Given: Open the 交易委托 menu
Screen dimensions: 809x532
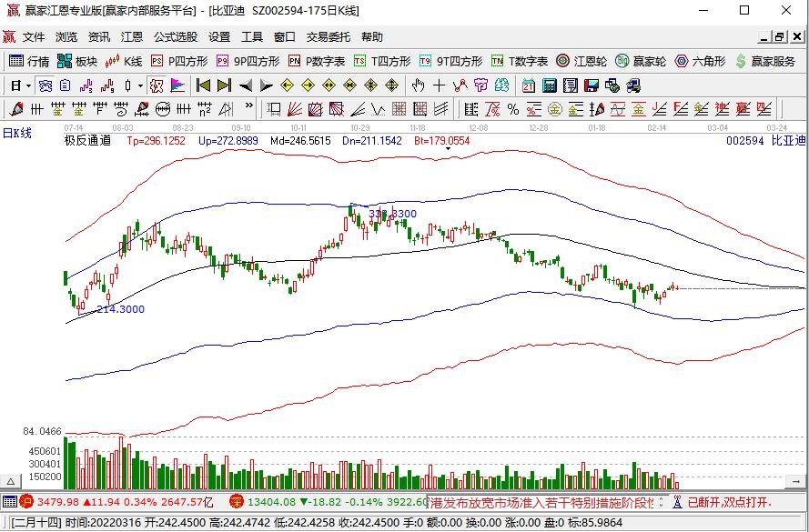Looking at the screenshot, I should (328, 36).
